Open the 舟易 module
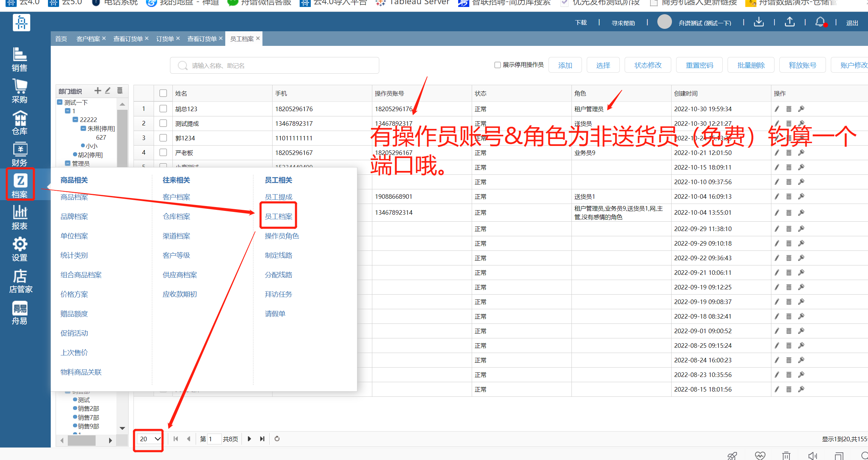Viewport: 868px width, 460px height. 20,312
